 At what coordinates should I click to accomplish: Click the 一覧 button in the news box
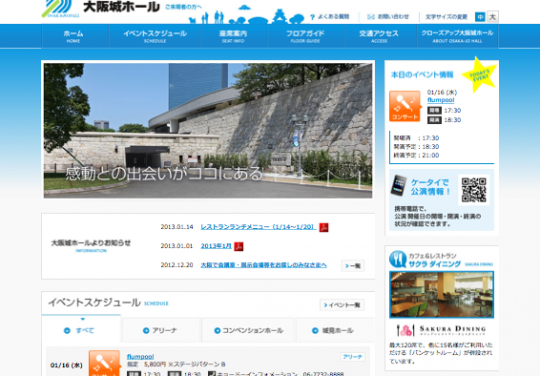(x=353, y=266)
